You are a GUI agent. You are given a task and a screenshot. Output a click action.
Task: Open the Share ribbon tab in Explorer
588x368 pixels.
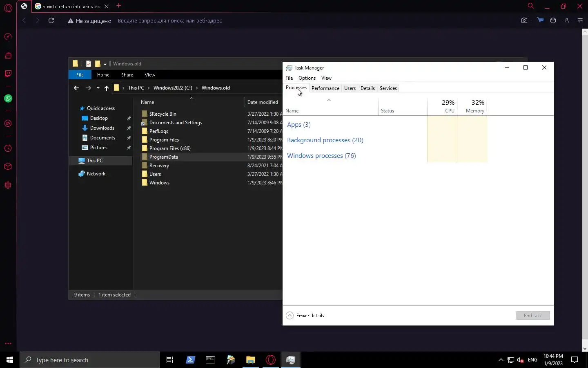click(127, 75)
